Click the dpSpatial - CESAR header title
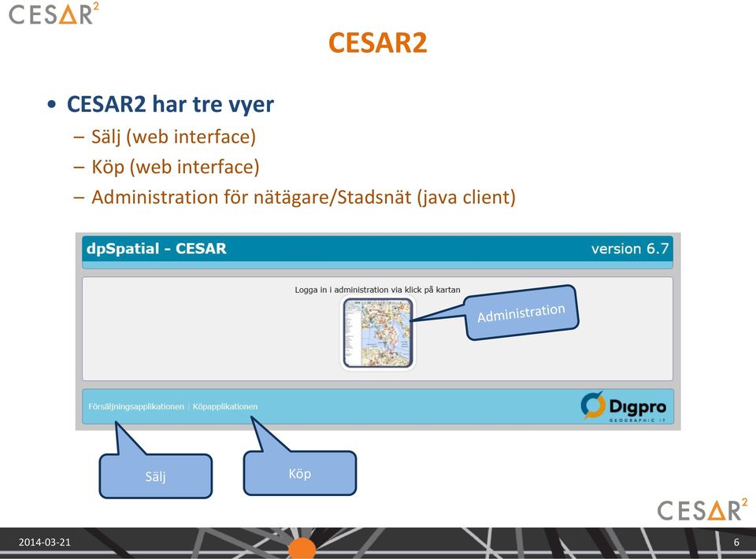The width and height of the screenshot is (756, 559). coord(156,249)
